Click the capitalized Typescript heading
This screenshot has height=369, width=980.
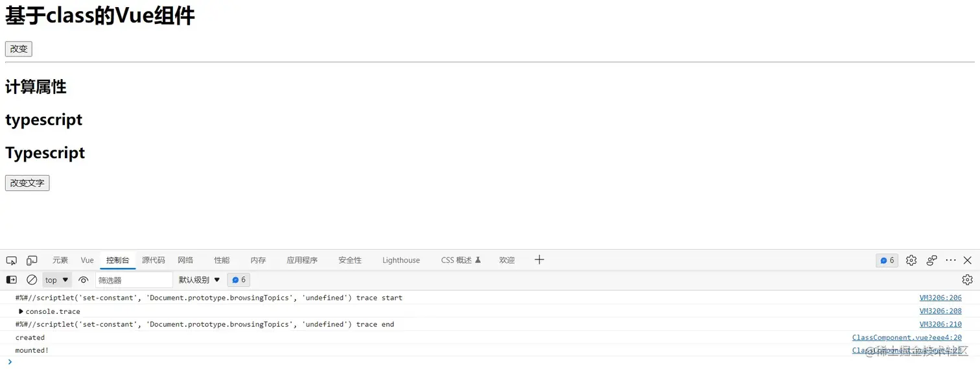click(45, 153)
